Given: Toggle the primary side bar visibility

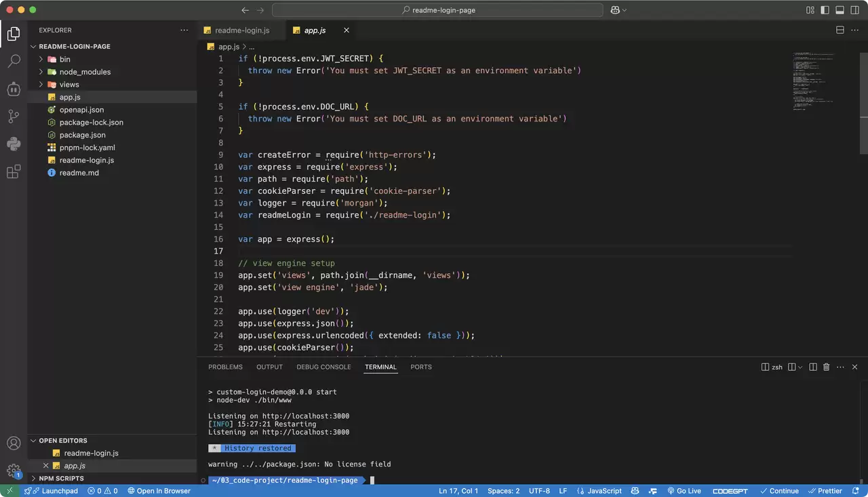Looking at the screenshot, I should (x=825, y=10).
